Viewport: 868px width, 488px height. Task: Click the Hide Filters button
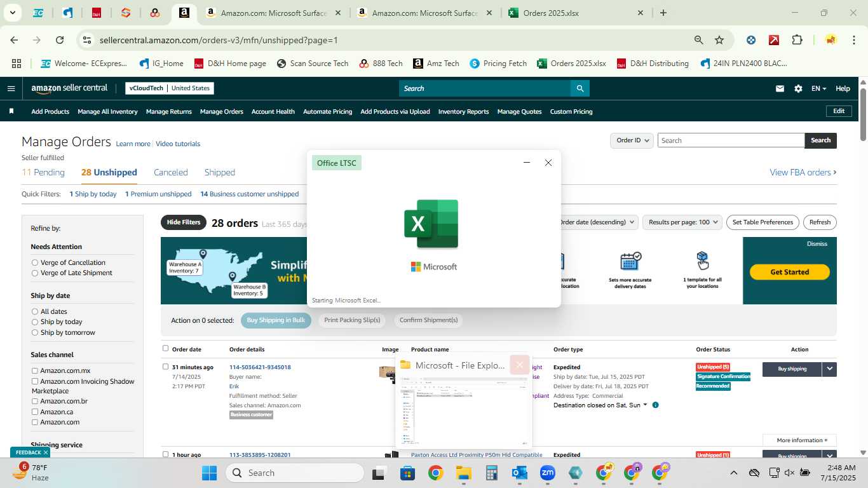coord(184,222)
